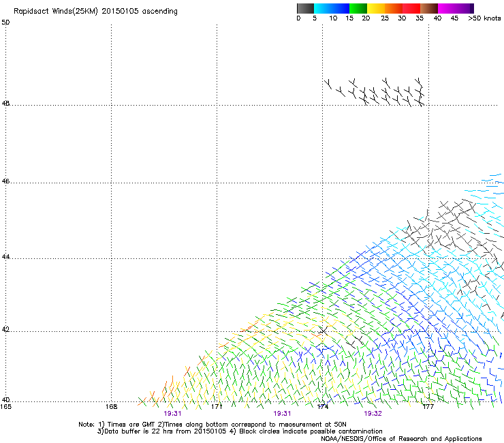Image resolution: width=504 pixels, height=443 pixels.
Task: Click the latitude label 46
Action: coord(5,181)
